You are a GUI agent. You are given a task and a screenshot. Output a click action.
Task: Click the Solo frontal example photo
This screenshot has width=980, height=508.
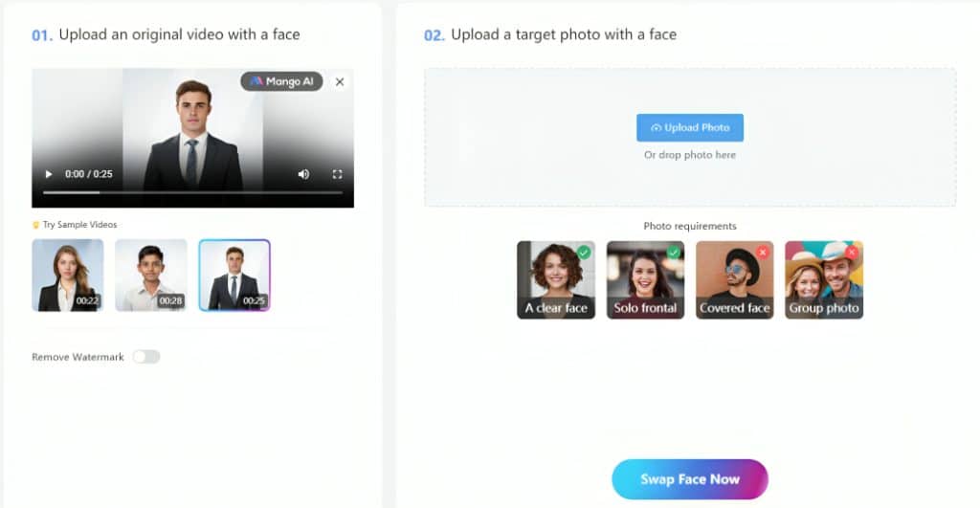645,280
